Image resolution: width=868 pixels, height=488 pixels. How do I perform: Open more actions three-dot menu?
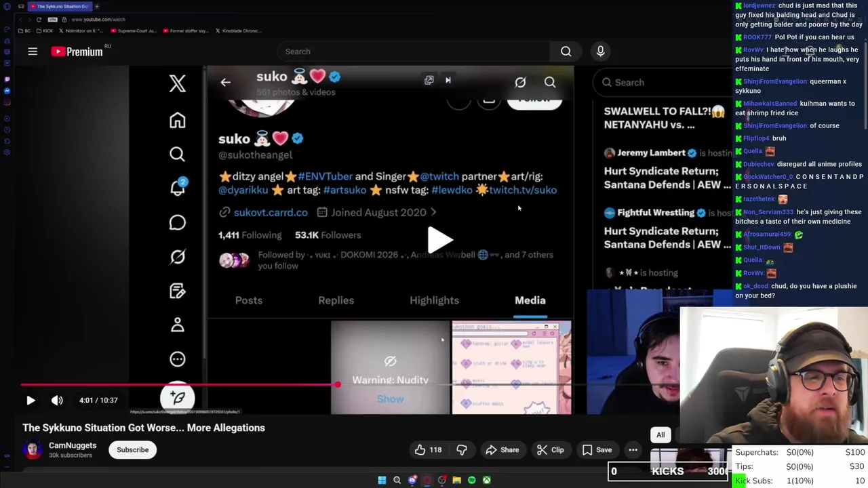633,450
